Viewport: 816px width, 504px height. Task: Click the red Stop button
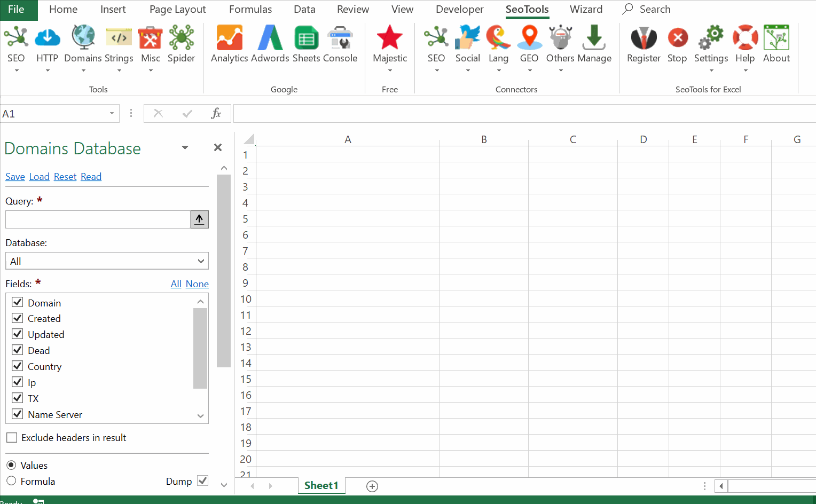point(677,37)
